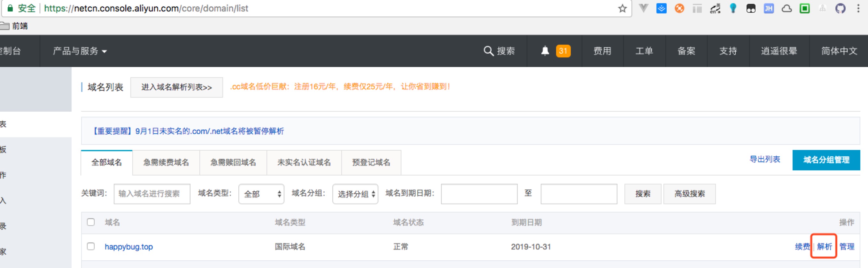Open the happybug.top domain link

tap(129, 247)
